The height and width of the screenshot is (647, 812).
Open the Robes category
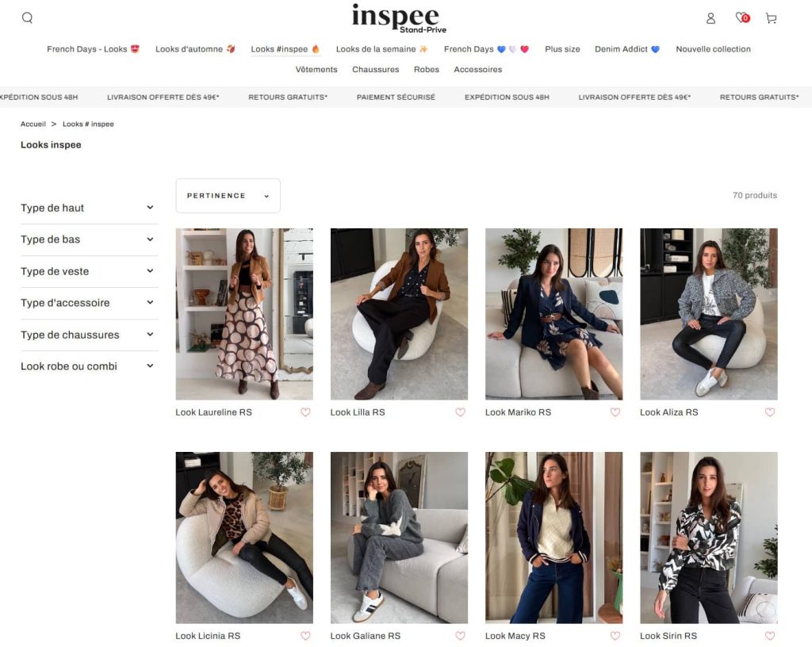(426, 70)
